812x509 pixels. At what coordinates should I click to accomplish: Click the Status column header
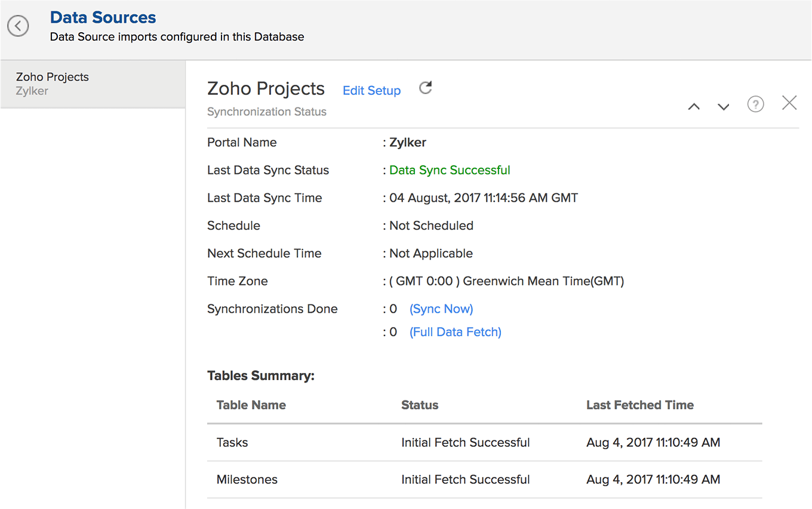[x=420, y=405]
